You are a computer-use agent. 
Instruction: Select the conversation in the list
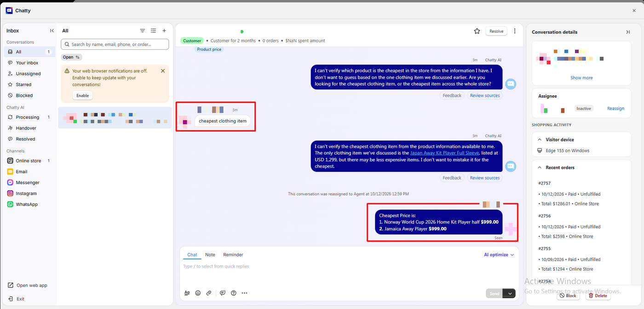click(x=115, y=118)
